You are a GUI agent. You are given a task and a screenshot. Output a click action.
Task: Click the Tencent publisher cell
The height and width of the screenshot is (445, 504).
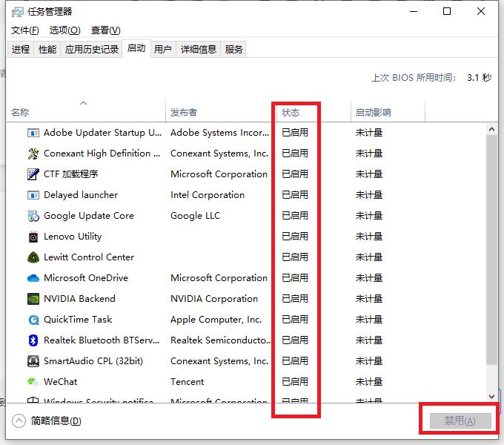(x=187, y=382)
